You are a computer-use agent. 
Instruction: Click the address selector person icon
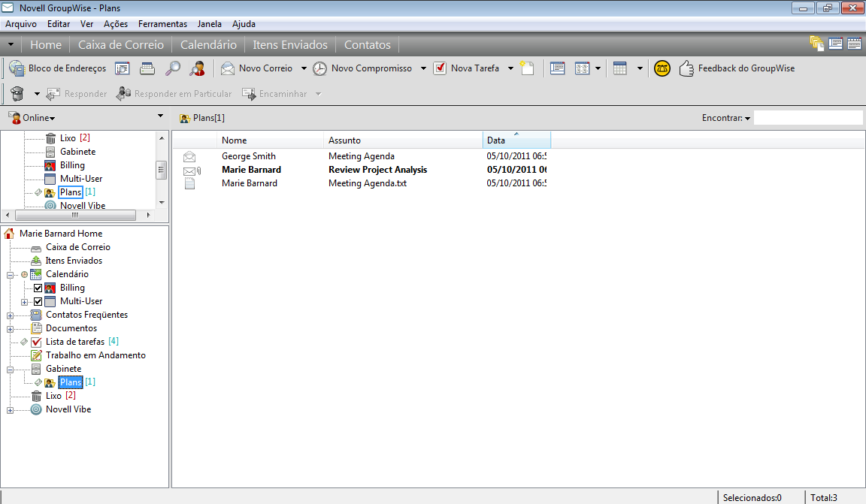pyautogui.click(x=197, y=68)
